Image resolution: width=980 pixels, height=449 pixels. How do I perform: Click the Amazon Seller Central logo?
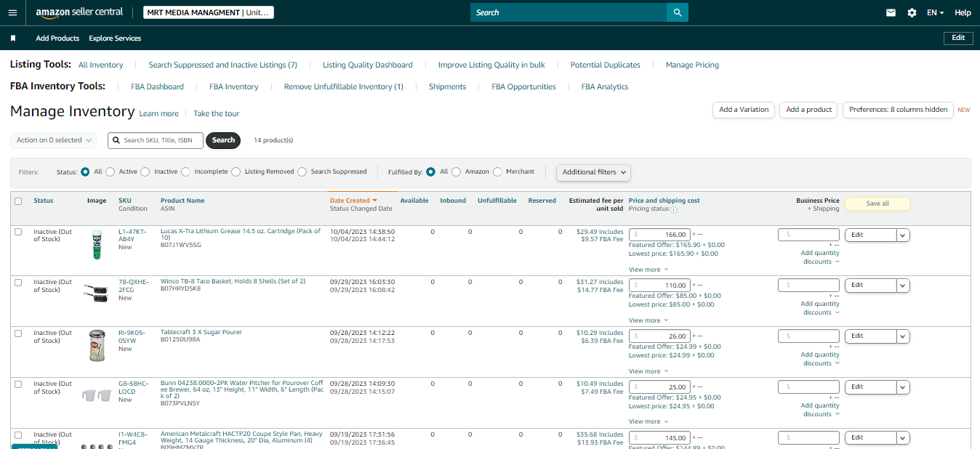(x=79, y=12)
